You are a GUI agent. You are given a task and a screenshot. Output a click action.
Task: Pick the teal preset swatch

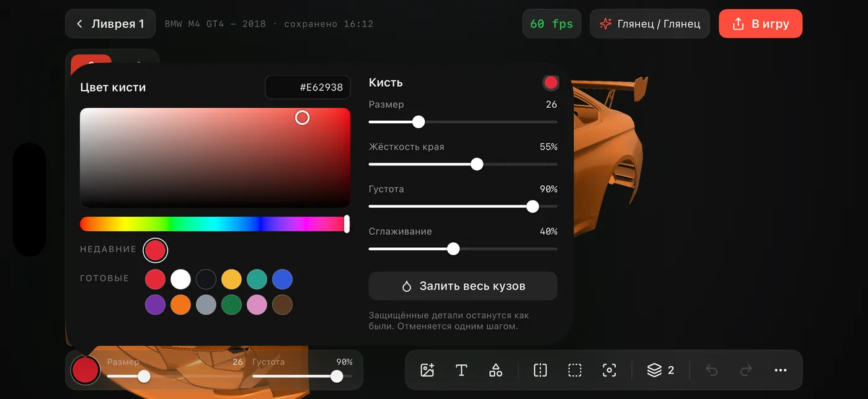coord(257,279)
